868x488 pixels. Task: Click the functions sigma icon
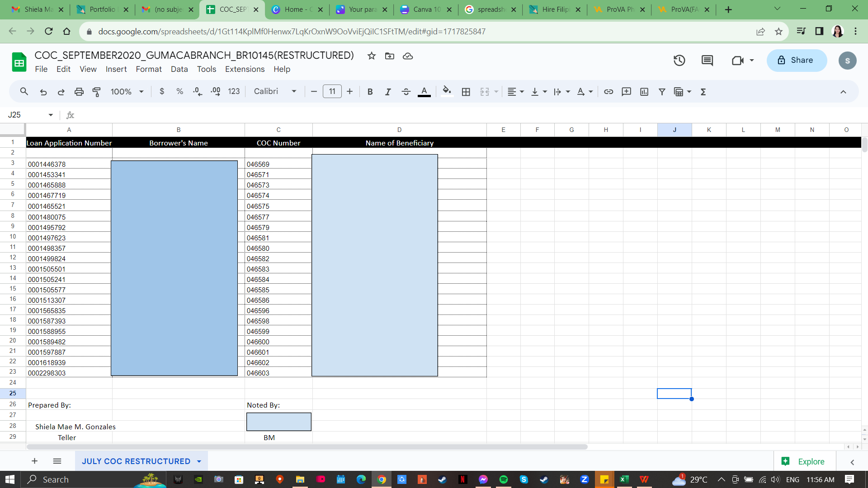point(703,92)
